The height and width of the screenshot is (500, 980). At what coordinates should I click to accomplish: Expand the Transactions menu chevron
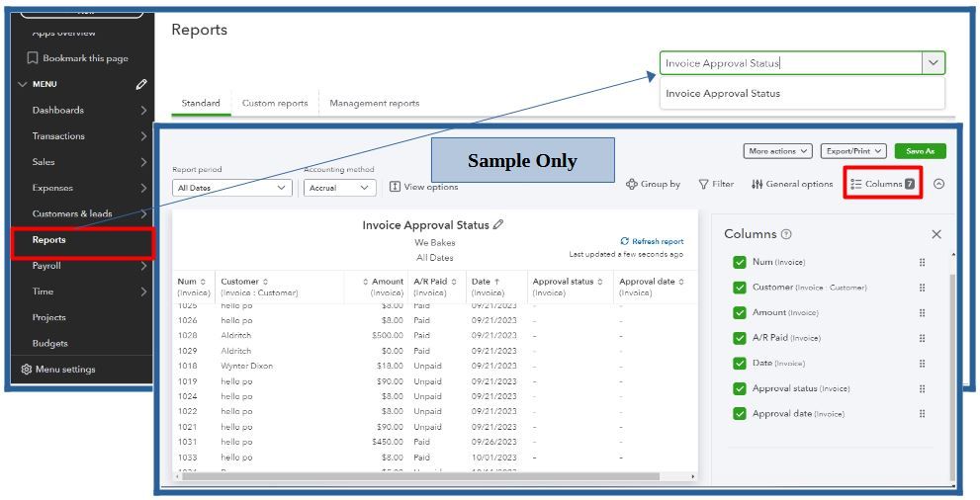pos(143,136)
